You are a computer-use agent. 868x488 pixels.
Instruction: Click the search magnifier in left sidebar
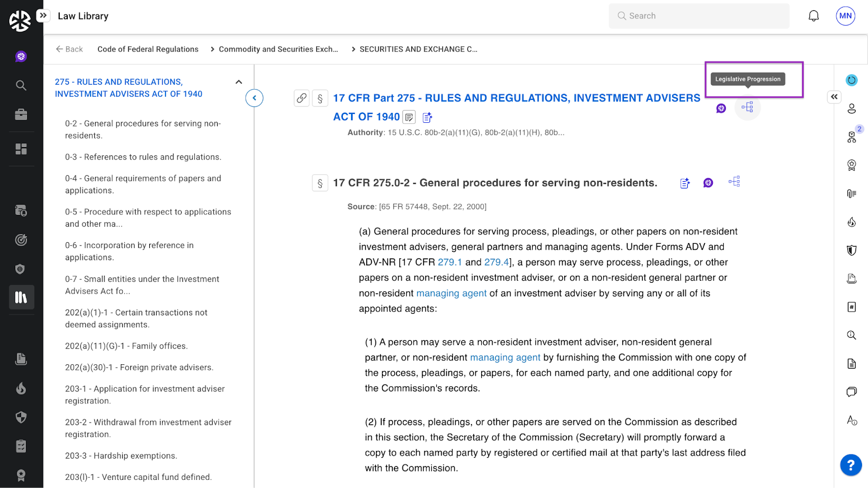21,85
